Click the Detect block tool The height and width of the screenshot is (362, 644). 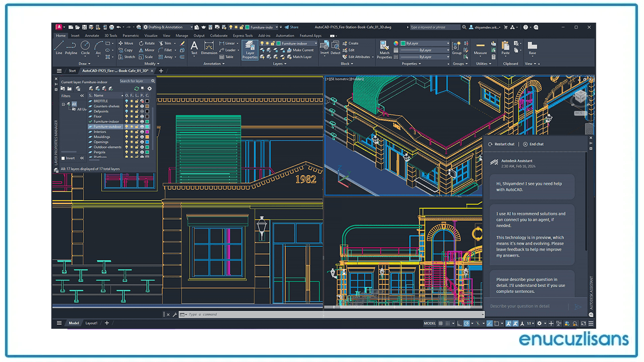click(336, 48)
